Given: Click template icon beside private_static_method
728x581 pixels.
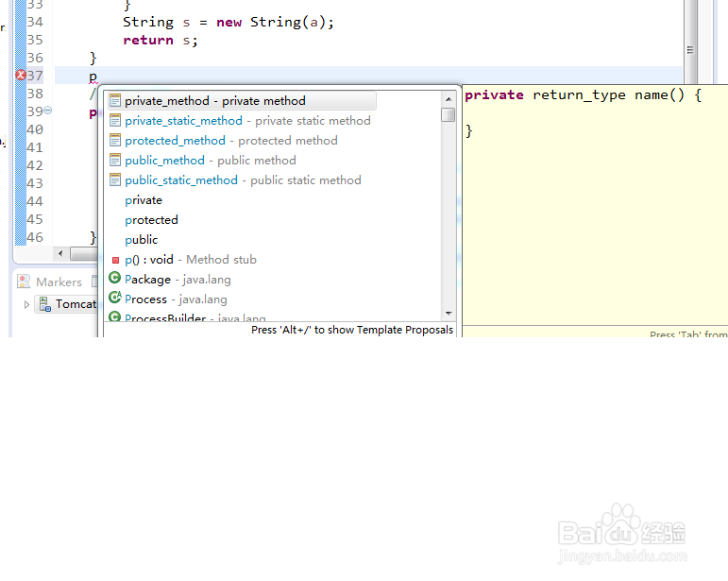Looking at the screenshot, I should tap(115, 120).
